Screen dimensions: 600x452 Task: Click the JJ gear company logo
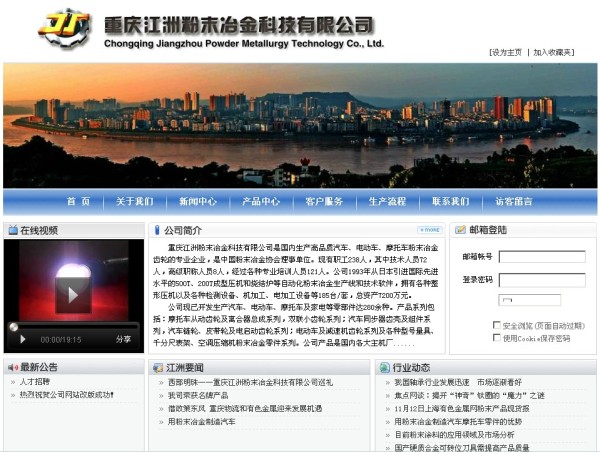click(64, 28)
